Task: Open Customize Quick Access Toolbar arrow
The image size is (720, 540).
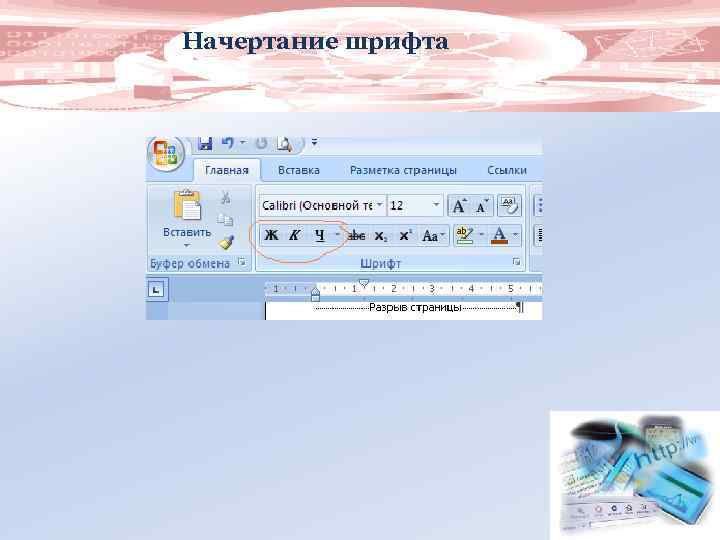Action: pos(315,142)
